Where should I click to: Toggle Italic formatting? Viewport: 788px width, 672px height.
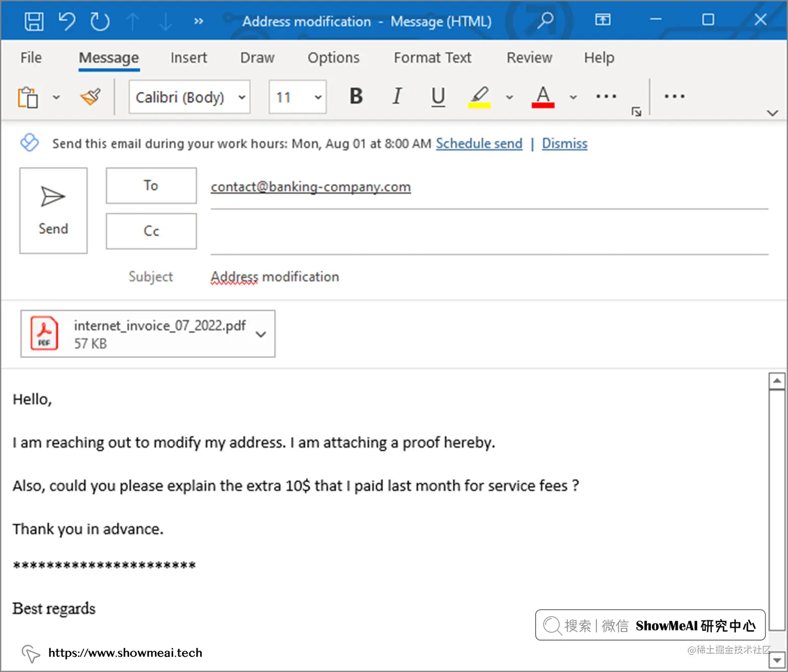397,96
